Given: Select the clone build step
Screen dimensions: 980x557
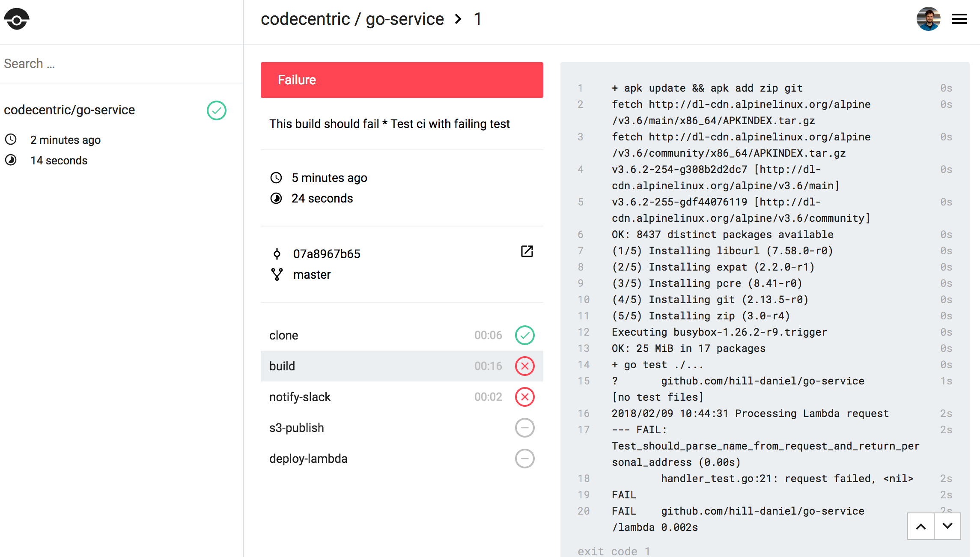Looking at the screenshot, I should (x=284, y=335).
